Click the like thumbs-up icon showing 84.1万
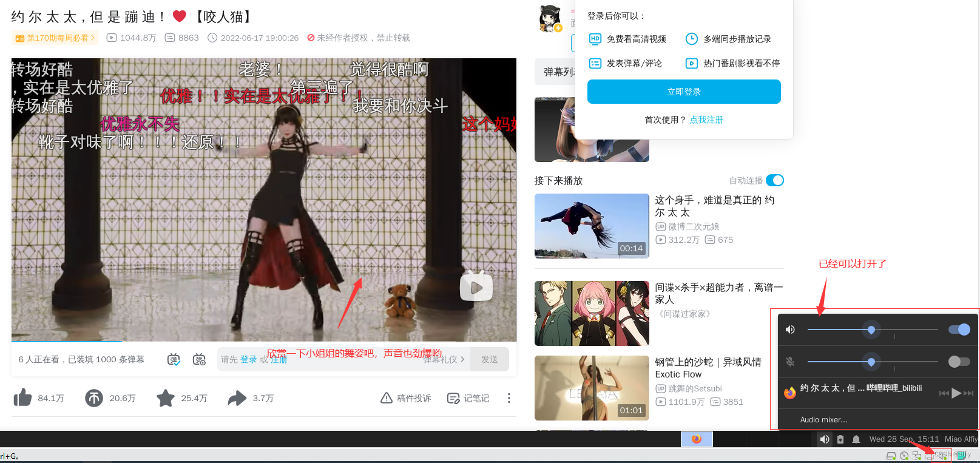This screenshot has width=980, height=463. (23, 397)
